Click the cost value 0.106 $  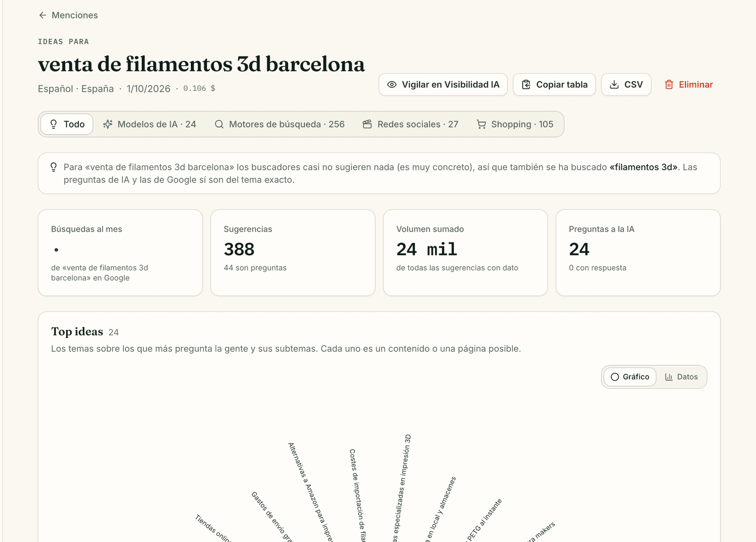[x=199, y=88]
